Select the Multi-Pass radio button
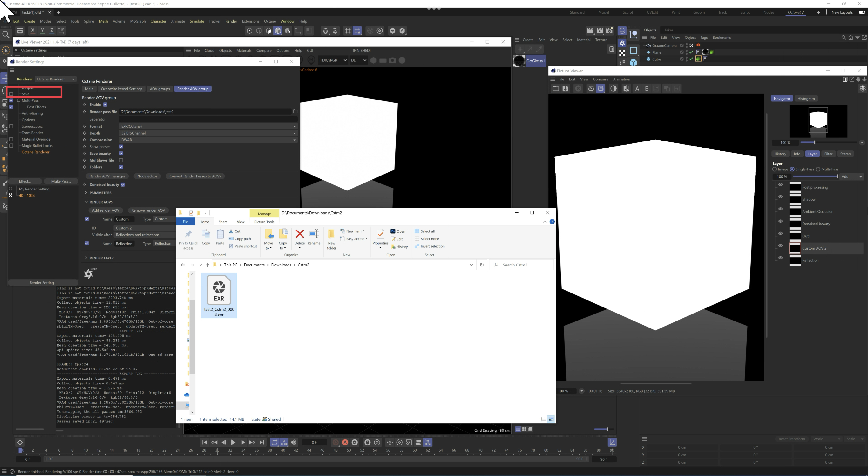Screen dimensions: 868x476 [x=818, y=169]
